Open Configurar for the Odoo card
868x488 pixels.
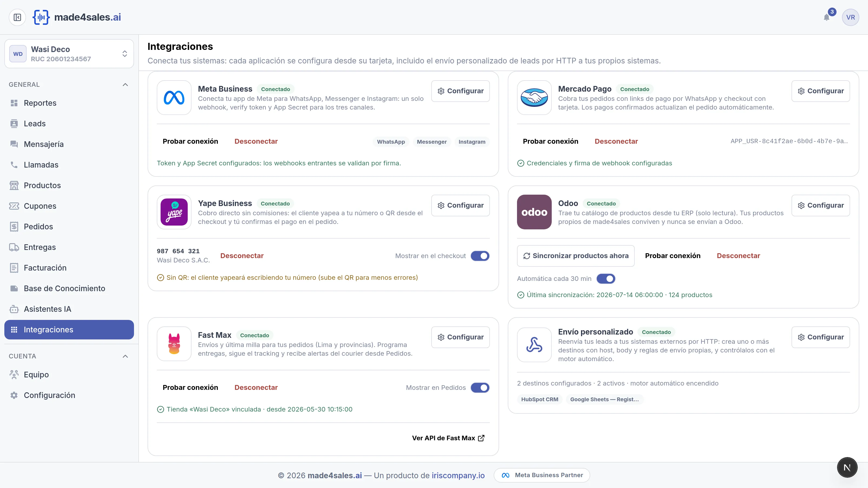[821, 206]
